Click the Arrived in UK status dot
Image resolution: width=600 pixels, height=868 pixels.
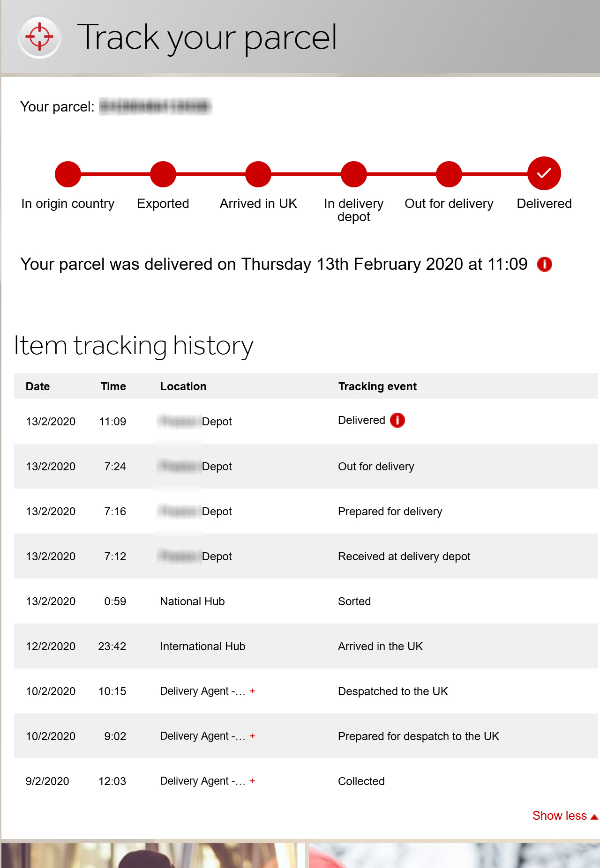pyautogui.click(x=258, y=174)
